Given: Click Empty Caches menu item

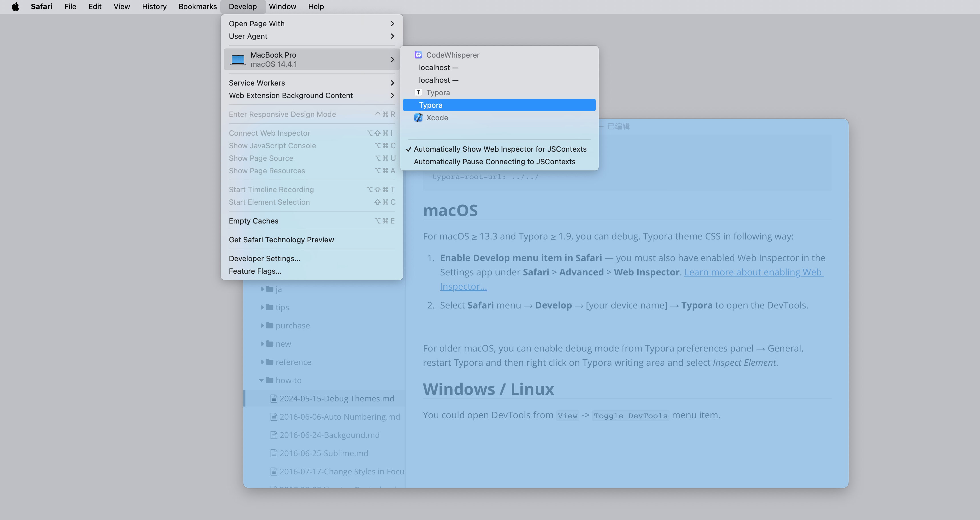Looking at the screenshot, I should (253, 220).
